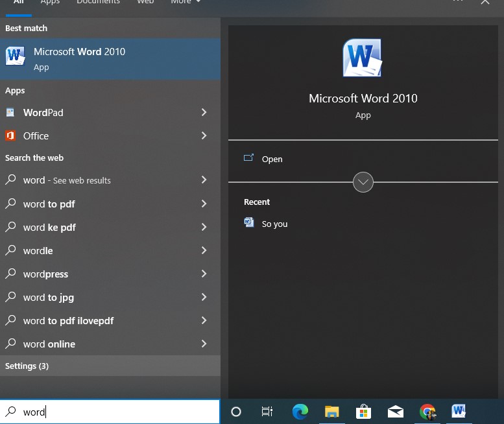Click the magnifier icon beside 'word online'
Image resolution: width=504 pixels, height=424 pixels.
[10, 344]
